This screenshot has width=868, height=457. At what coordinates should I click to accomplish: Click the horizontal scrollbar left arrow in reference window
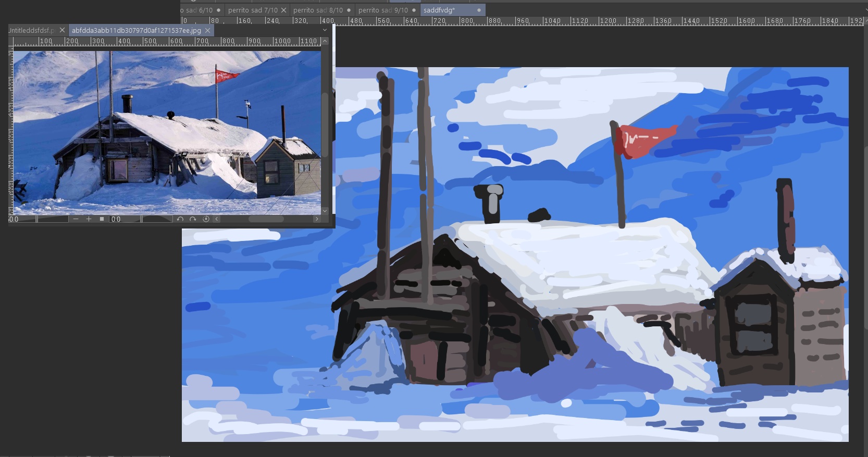(217, 219)
